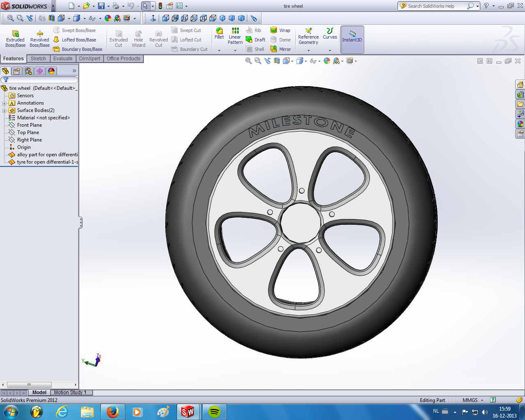Click Section View icon in top View toolbar
Viewport: 525px width, 420px height.
[52, 18]
